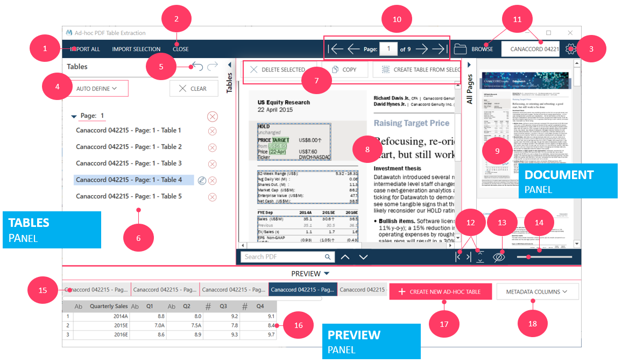Select Page: 1 - Table 1 row
622x364 pixels.
point(129,131)
